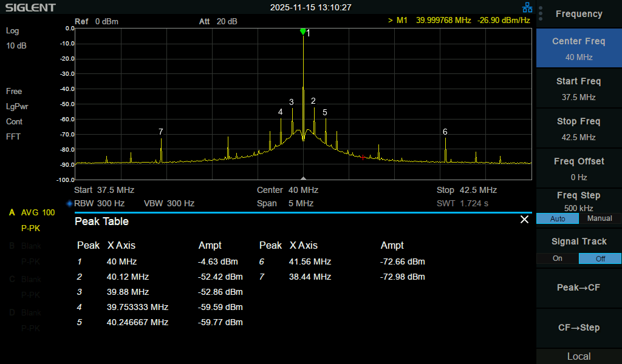The image size is (622, 364).
Task: Click peak label 4 on the spectrum
Action: [281, 112]
